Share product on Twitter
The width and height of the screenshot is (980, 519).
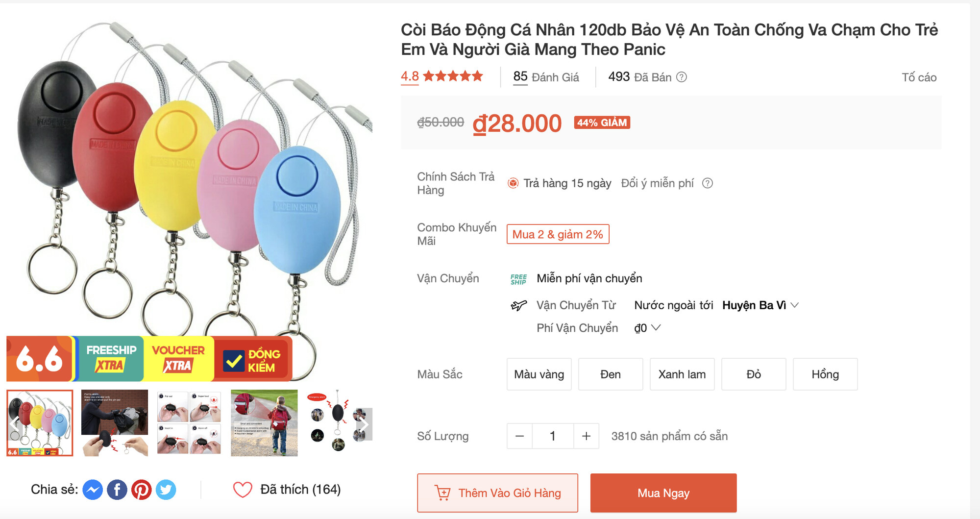point(166,490)
